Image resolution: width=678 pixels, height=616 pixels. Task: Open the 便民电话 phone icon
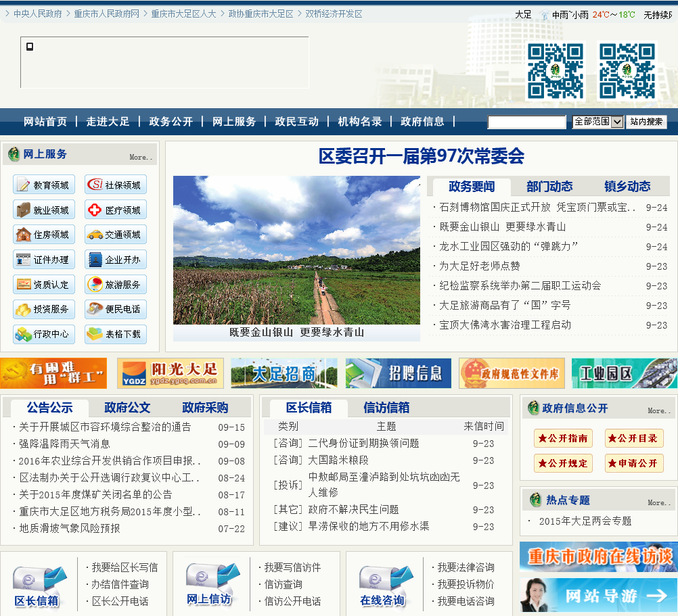[116, 309]
